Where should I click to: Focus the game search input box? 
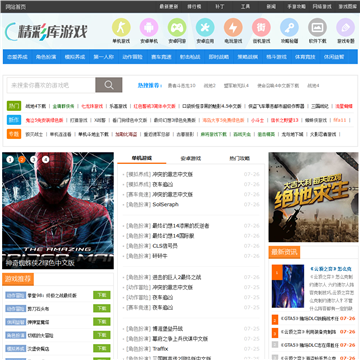click(51, 85)
